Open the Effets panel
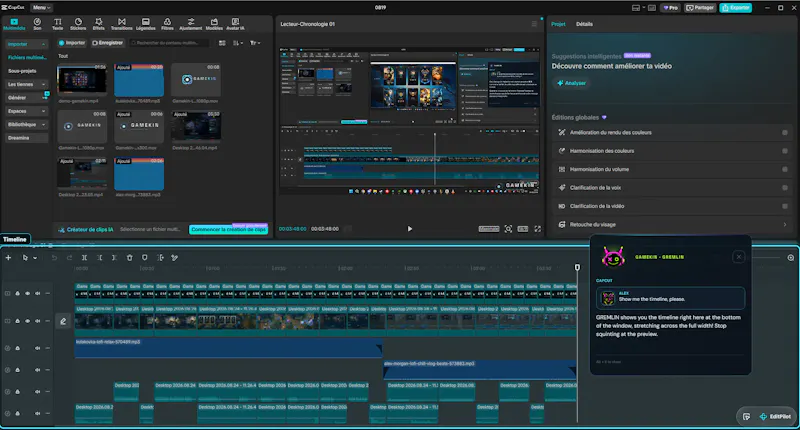 coord(98,23)
